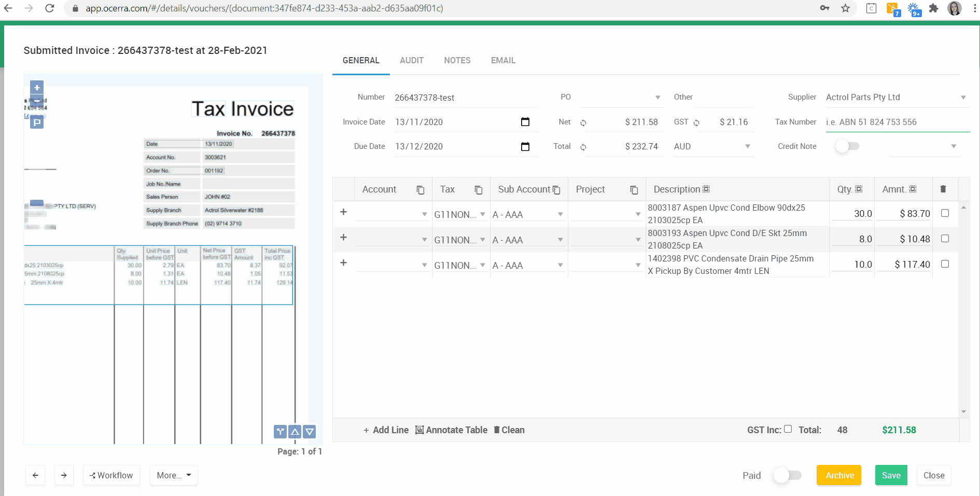Open the Supplier dropdown
The height and width of the screenshot is (496, 980).
click(x=963, y=98)
